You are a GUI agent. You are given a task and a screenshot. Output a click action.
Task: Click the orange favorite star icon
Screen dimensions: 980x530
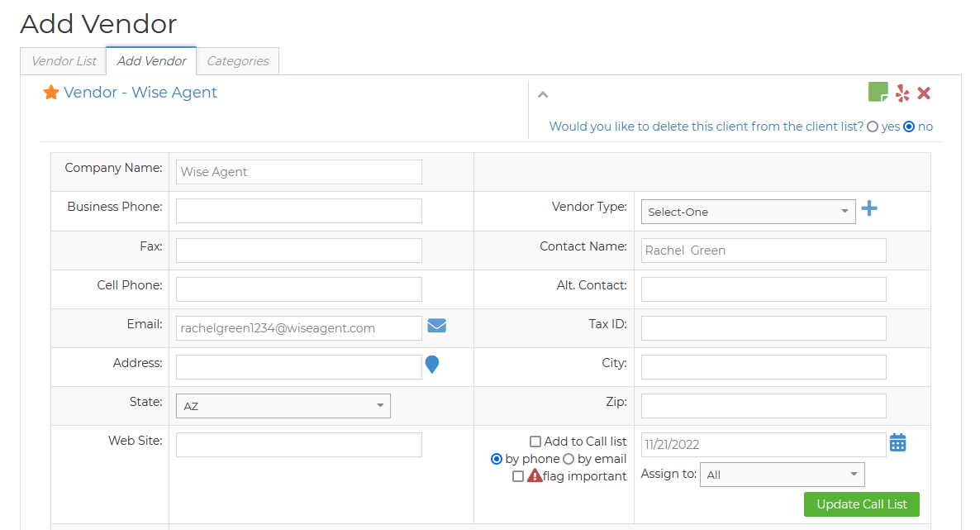[51, 93]
